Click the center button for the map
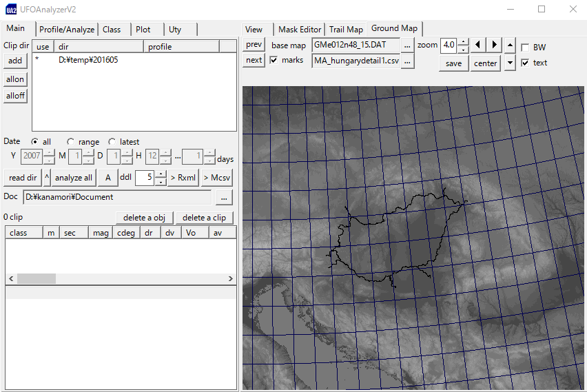The height and width of the screenshot is (392, 587). (x=485, y=63)
